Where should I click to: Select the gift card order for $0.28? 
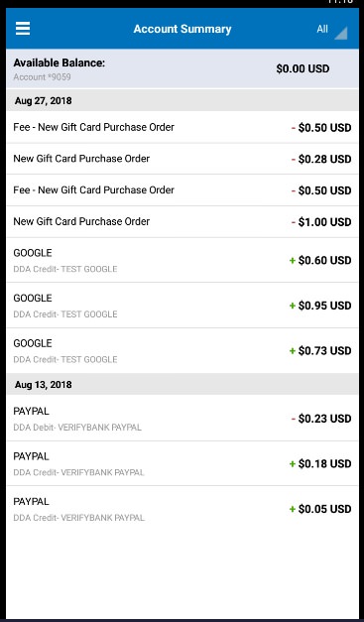[182, 159]
